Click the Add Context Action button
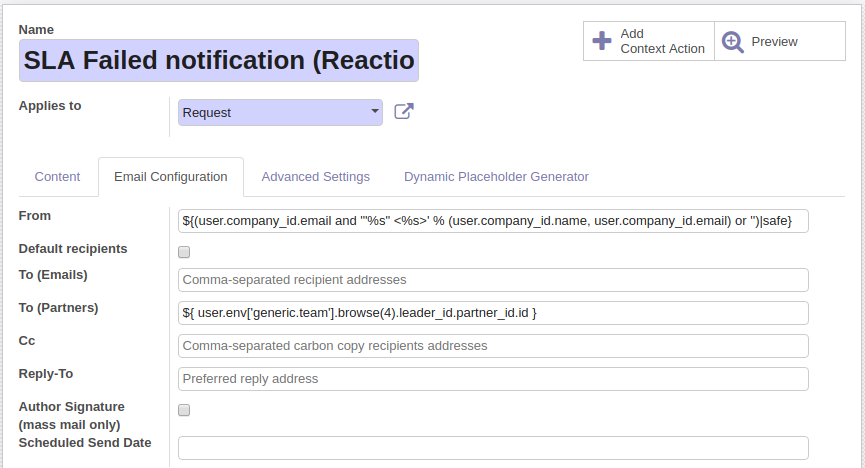Screen dimensions: 865x468 [649, 41]
